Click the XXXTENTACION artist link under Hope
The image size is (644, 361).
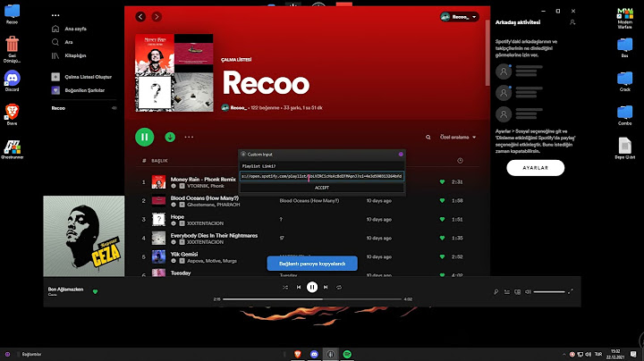tap(206, 223)
